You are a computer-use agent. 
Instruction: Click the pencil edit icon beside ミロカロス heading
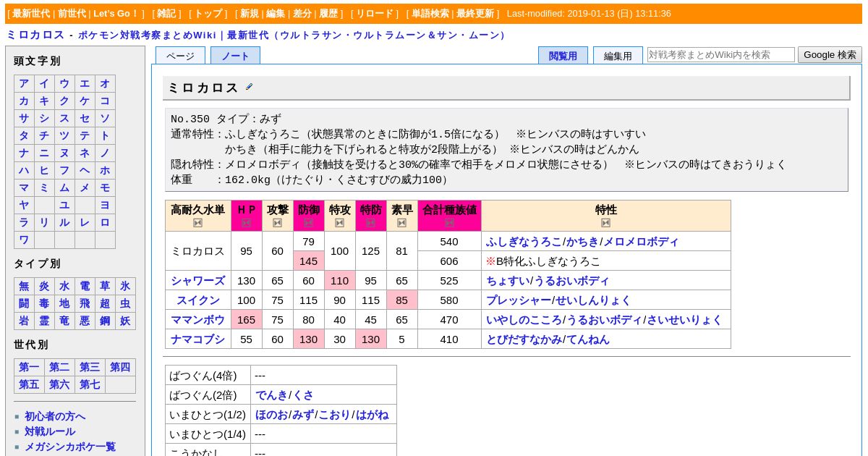(x=250, y=87)
